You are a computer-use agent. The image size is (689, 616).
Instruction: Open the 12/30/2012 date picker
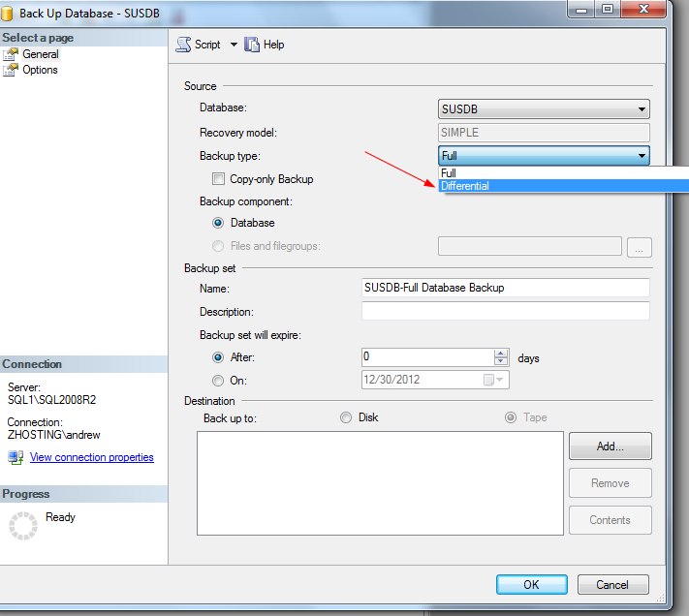point(493,380)
